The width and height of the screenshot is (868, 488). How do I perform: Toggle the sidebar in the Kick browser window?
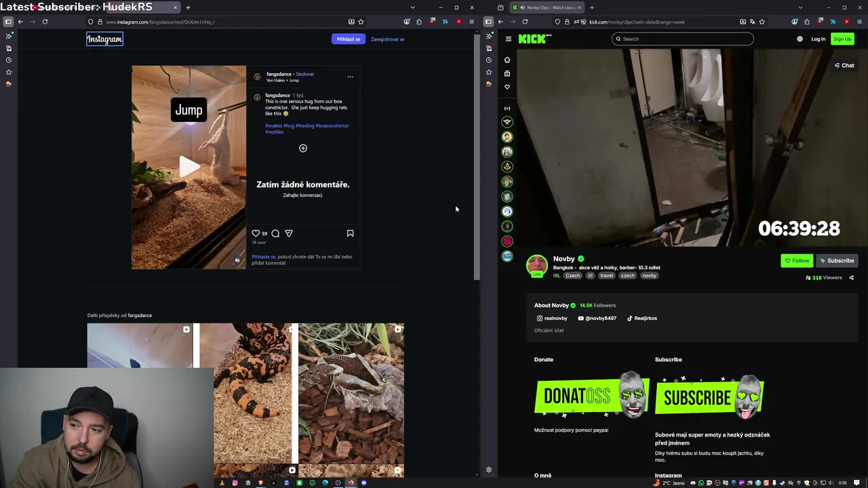coord(488,22)
